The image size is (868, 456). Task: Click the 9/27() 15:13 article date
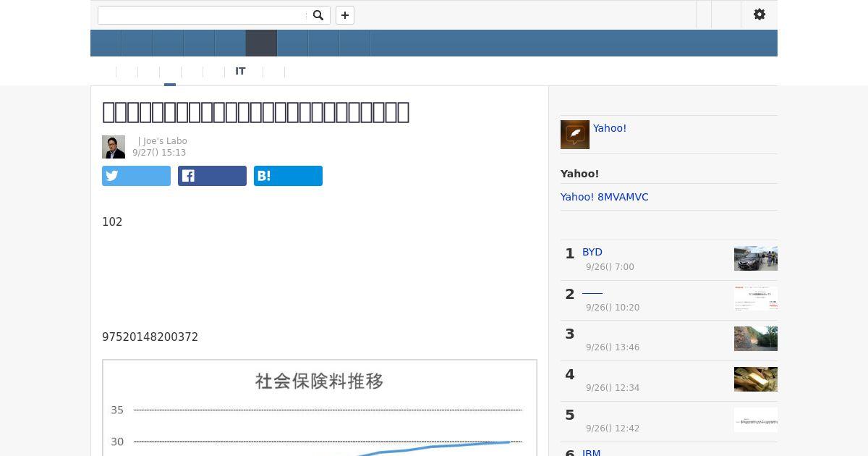click(159, 153)
